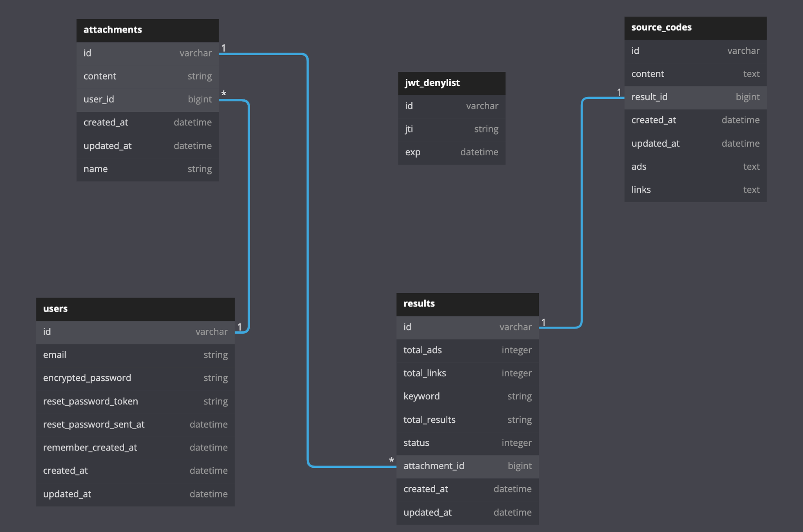Select total_ads row in results table
The height and width of the screenshot is (532, 803).
click(467, 350)
